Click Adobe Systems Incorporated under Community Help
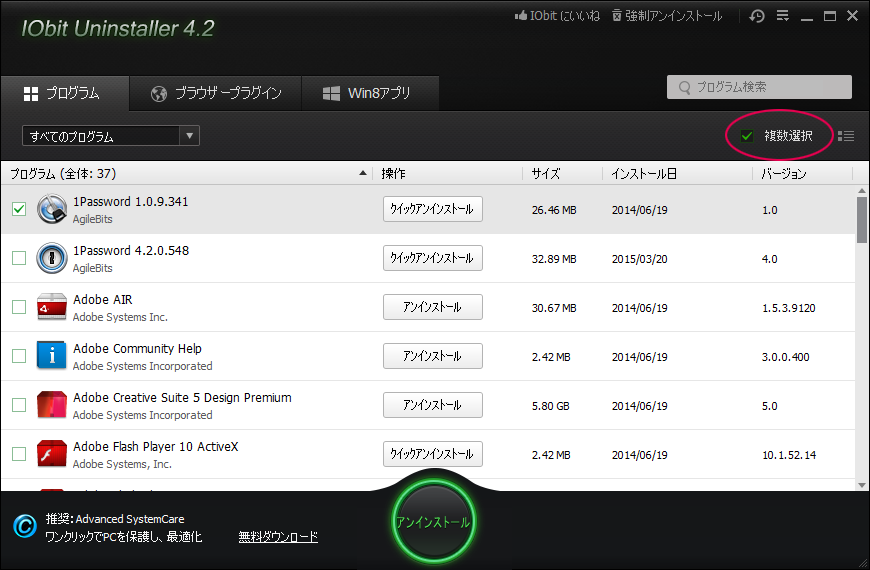Screen dimensions: 870x570 [143, 366]
